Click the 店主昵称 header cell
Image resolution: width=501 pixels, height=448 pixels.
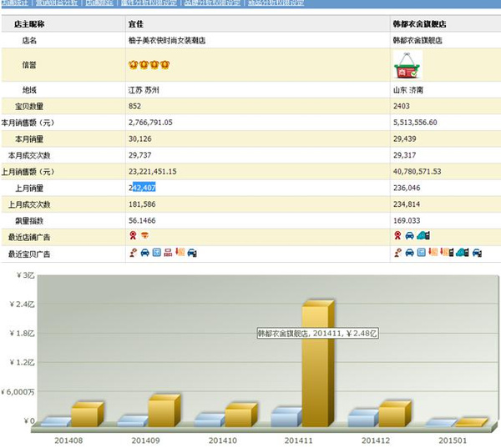coord(29,24)
